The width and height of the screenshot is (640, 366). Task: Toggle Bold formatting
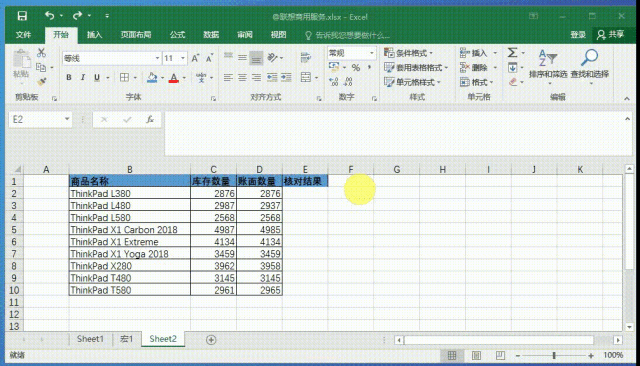tap(69, 78)
